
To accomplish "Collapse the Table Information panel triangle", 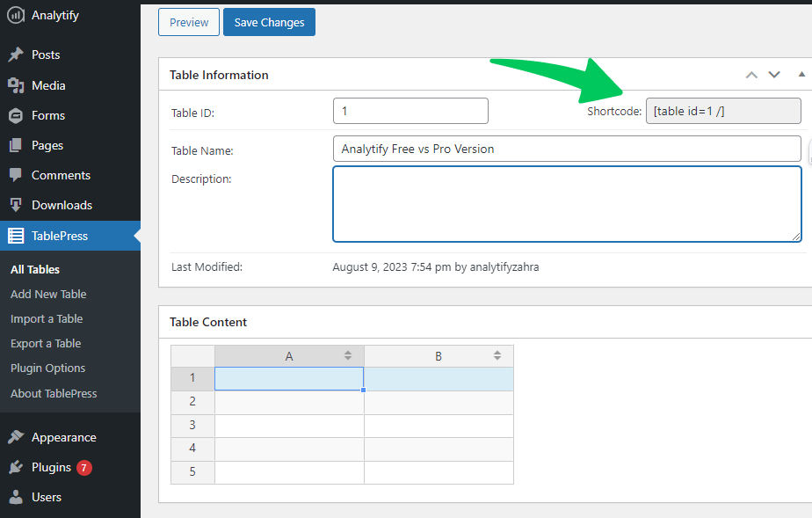I will tap(801, 75).
